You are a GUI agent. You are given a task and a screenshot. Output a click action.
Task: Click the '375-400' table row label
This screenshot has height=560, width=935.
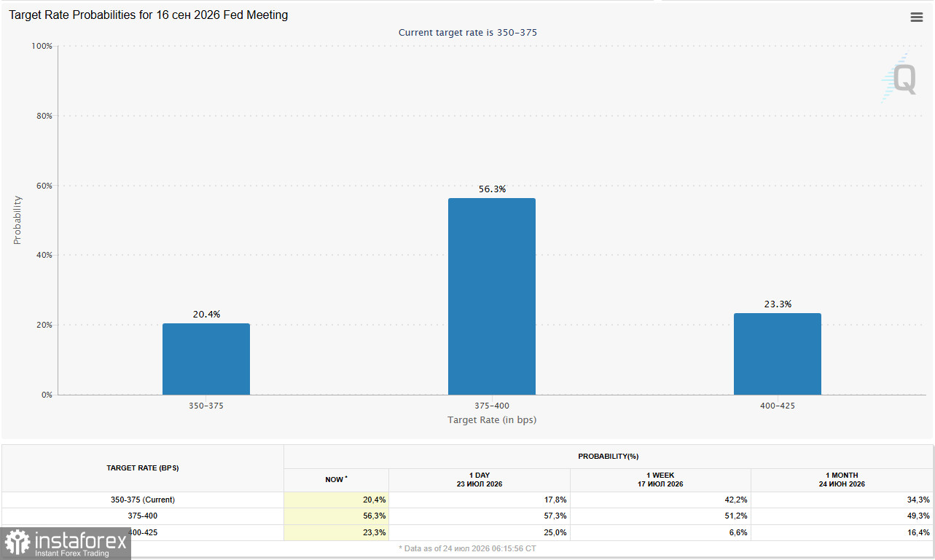(143, 516)
